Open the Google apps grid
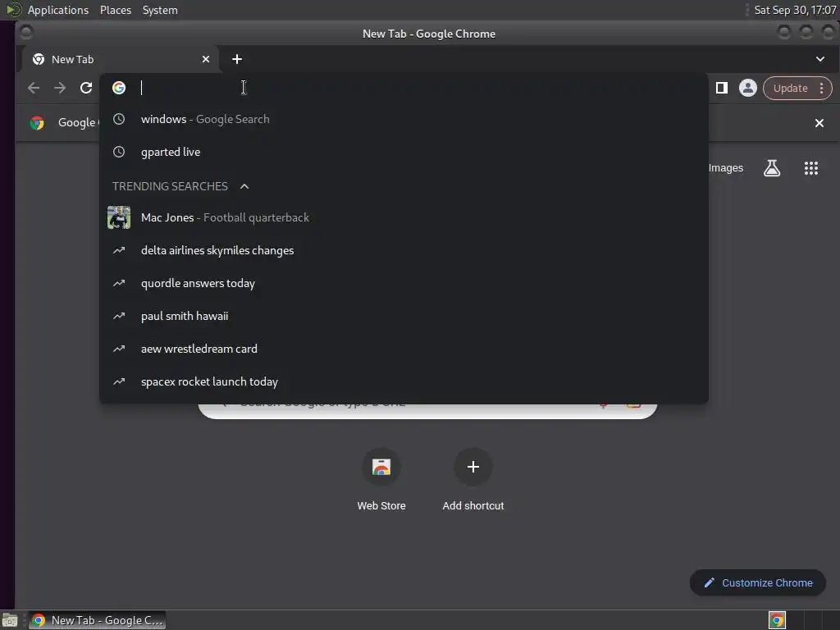840x630 pixels. [x=811, y=168]
